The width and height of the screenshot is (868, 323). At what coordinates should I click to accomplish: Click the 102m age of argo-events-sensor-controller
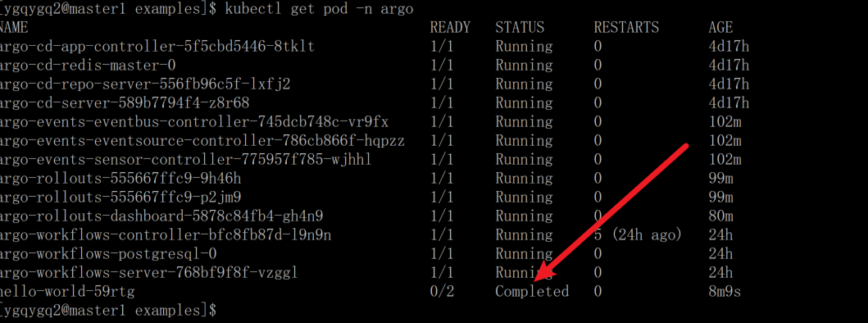(x=725, y=160)
